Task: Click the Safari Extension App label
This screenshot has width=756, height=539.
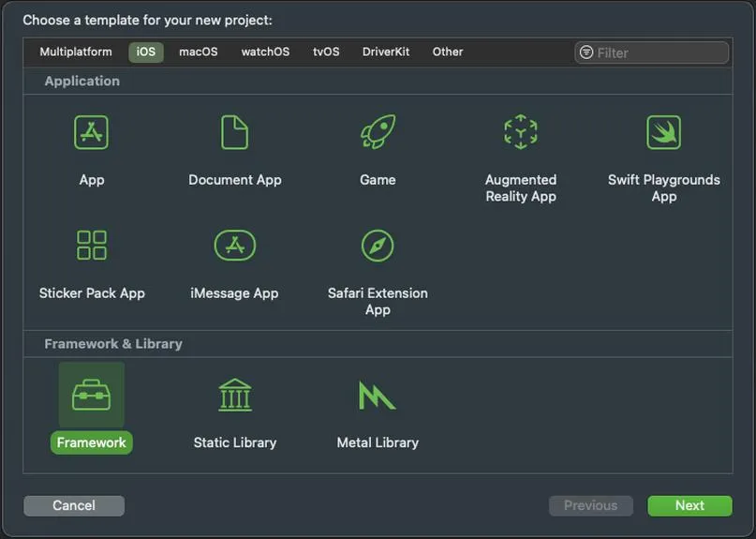Action: click(x=378, y=302)
